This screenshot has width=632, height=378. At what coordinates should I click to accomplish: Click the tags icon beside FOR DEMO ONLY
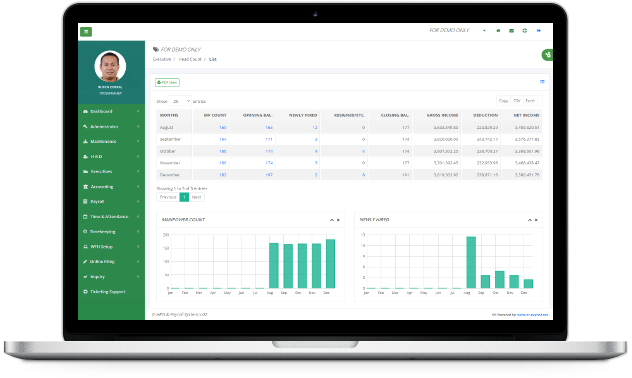156,49
